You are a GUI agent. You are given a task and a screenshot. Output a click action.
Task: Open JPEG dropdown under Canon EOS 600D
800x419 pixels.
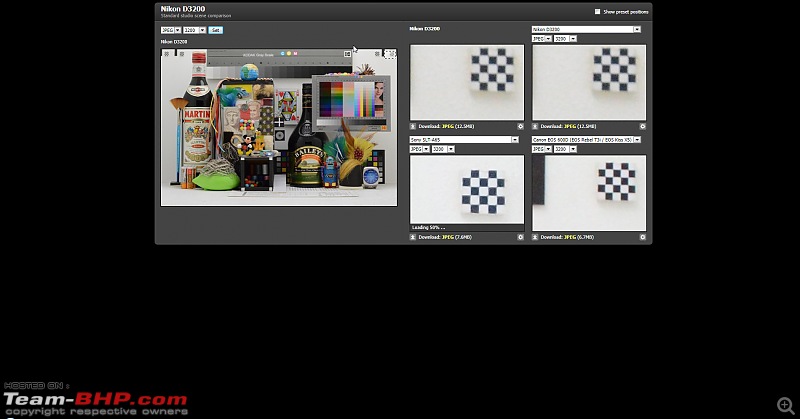pyautogui.click(x=542, y=149)
